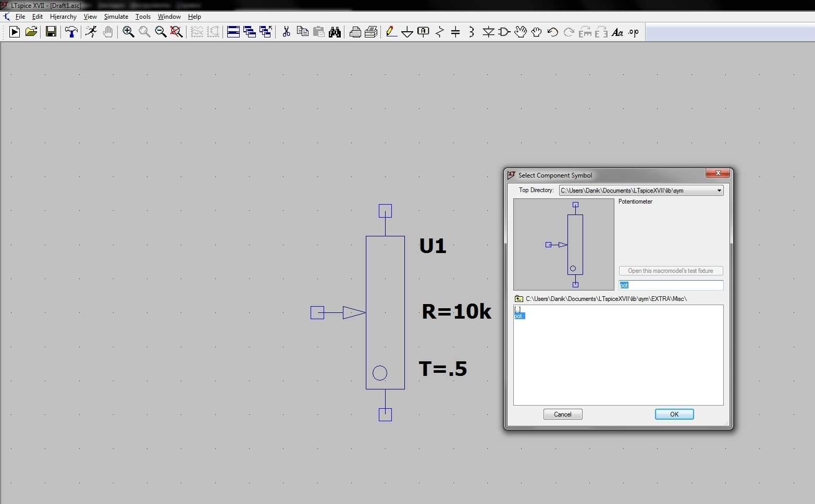The image size is (815, 504).
Task: Click the Zoom In magnifier icon
Action: pyautogui.click(x=128, y=32)
